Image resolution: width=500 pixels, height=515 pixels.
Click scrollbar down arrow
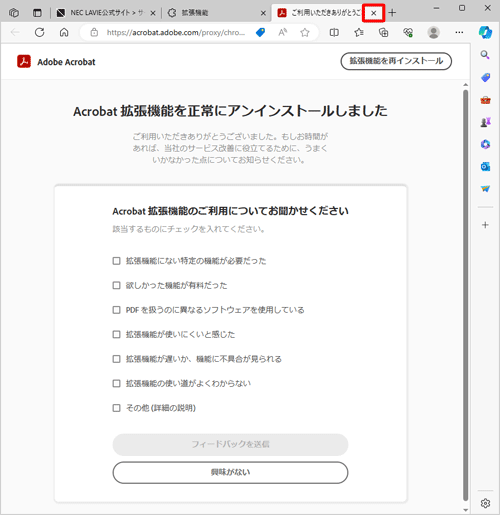tap(465, 510)
